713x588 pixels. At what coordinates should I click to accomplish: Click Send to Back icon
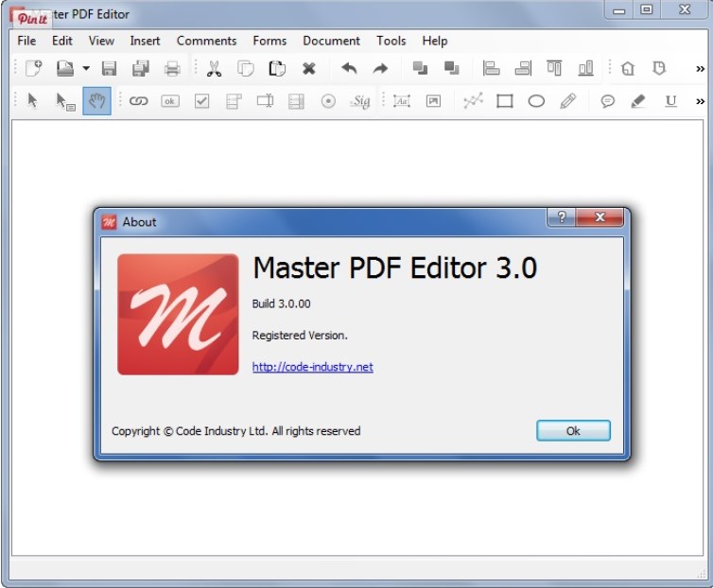(452, 69)
